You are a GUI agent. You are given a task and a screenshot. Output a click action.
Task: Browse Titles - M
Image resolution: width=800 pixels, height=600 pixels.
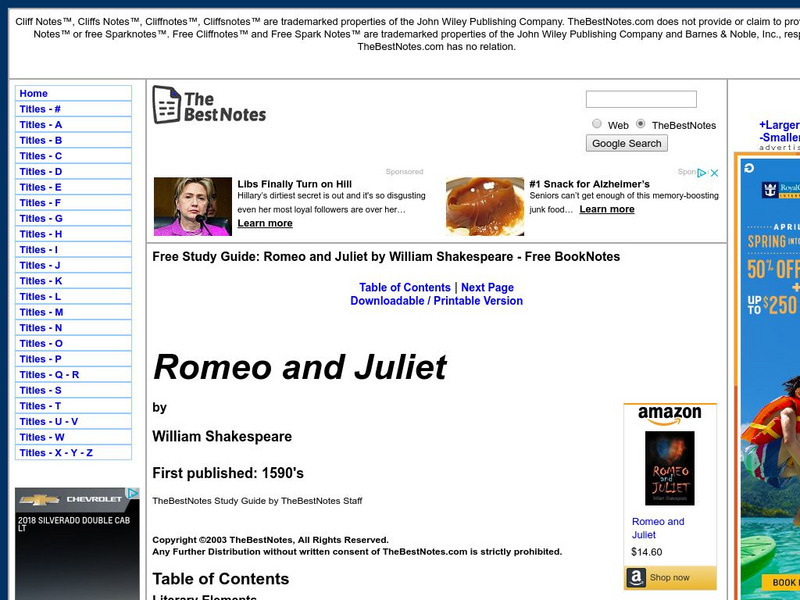[73, 312]
